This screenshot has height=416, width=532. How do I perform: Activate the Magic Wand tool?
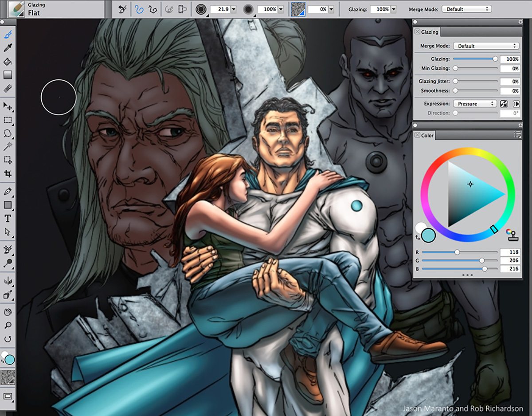[x=8, y=146]
